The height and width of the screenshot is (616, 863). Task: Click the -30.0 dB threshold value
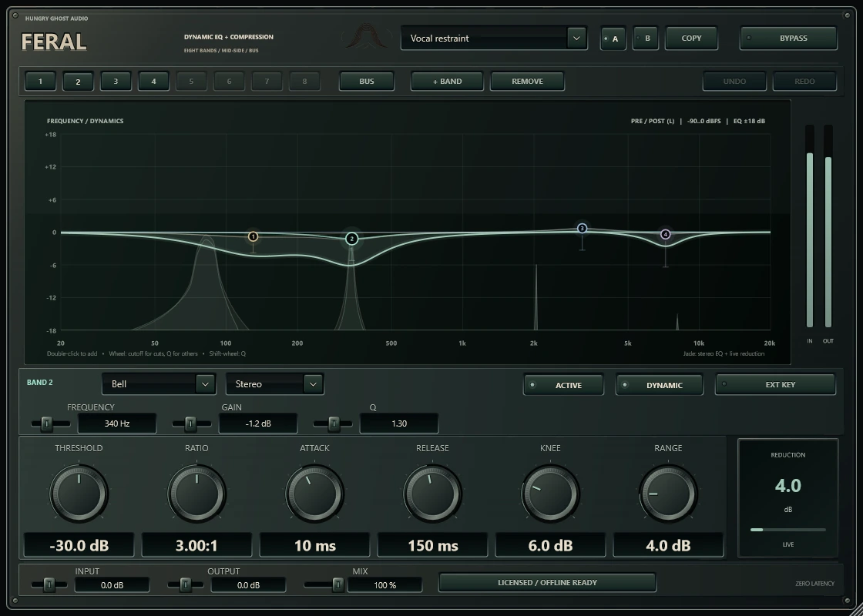[x=79, y=545]
